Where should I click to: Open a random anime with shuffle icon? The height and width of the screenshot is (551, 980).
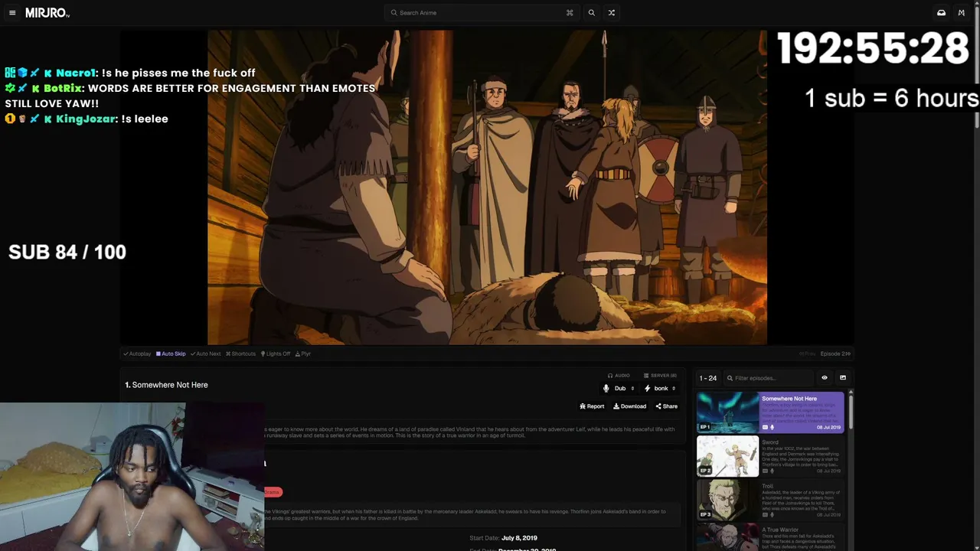(611, 13)
